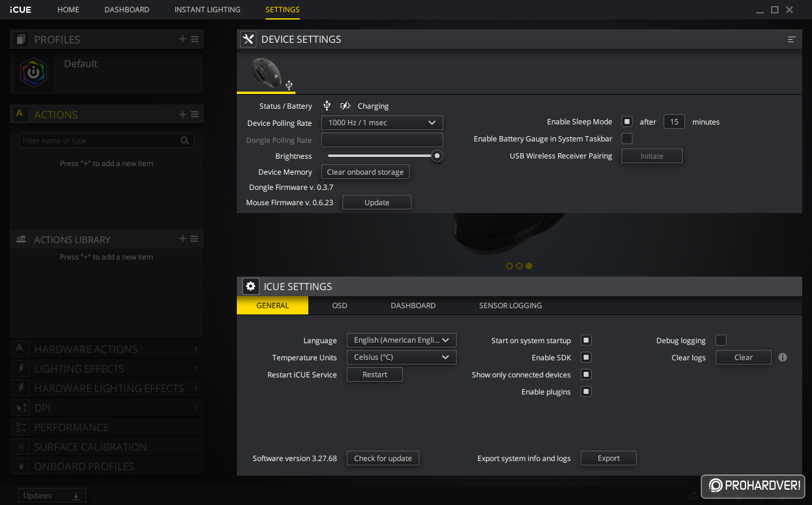Expand the Lighting Effects section

tap(106, 368)
